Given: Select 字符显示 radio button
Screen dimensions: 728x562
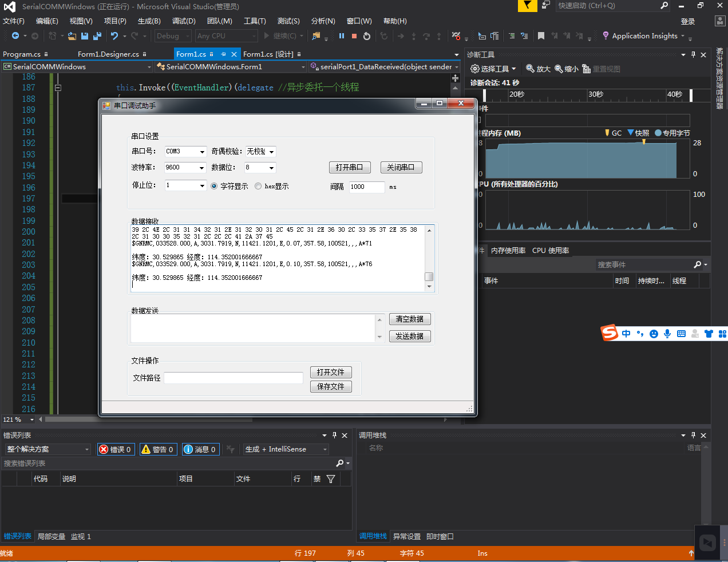Looking at the screenshot, I should (230, 186).
